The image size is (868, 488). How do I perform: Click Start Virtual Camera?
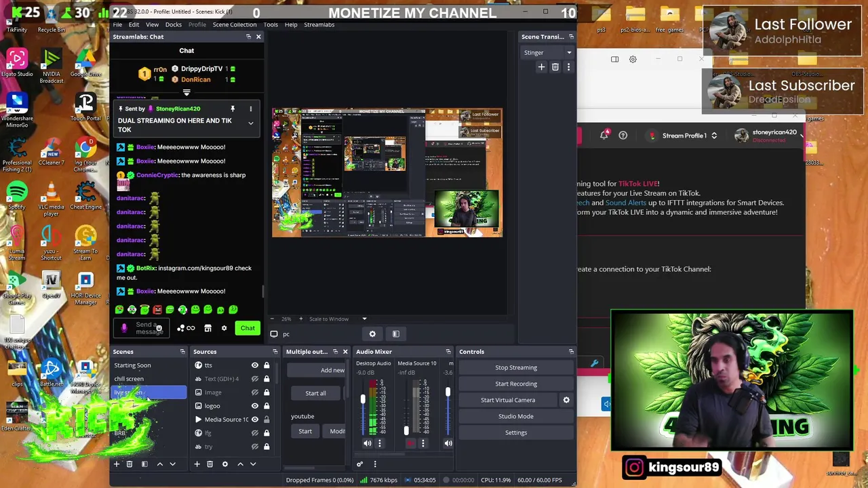pos(508,400)
